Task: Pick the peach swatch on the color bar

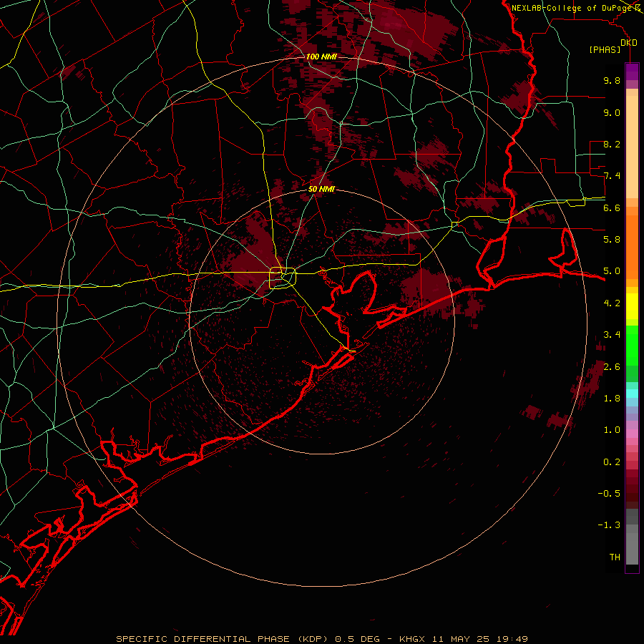Action: click(x=632, y=148)
